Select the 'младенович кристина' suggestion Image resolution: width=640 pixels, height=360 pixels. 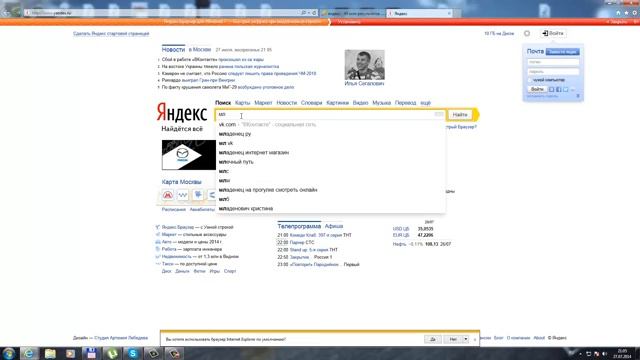click(x=330, y=209)
